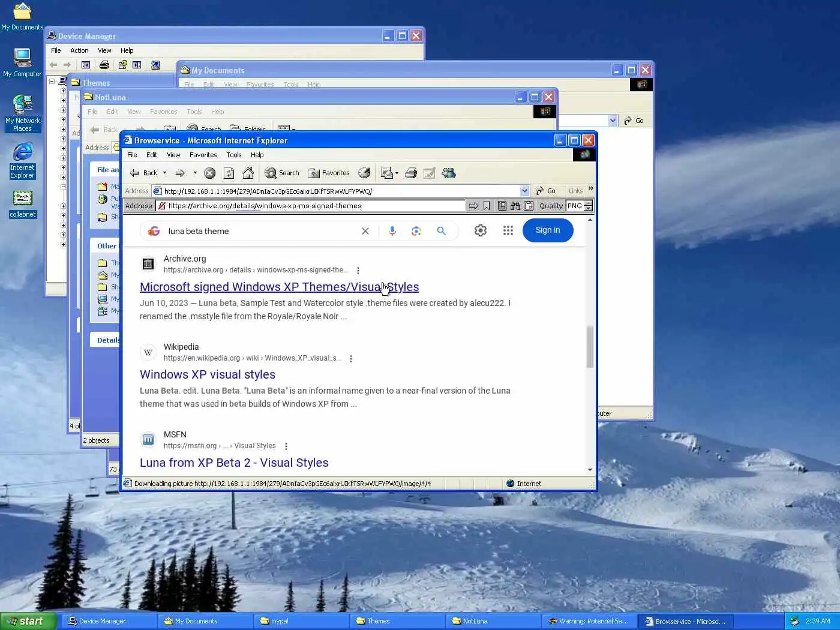Click the clipboard icon in Browservice toolbar
The image size is (840, 630).
tap(529, 206)
